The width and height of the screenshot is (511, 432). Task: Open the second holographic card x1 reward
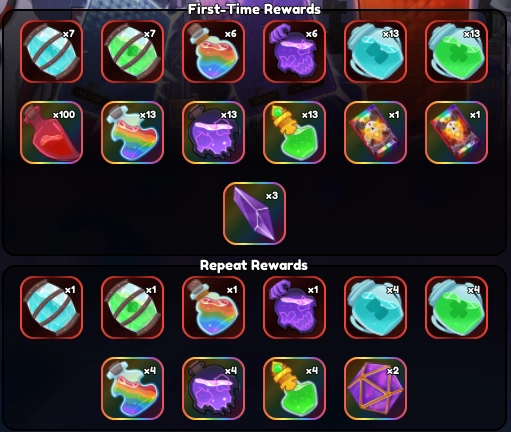pyautogui.click(x=456, y=132)
